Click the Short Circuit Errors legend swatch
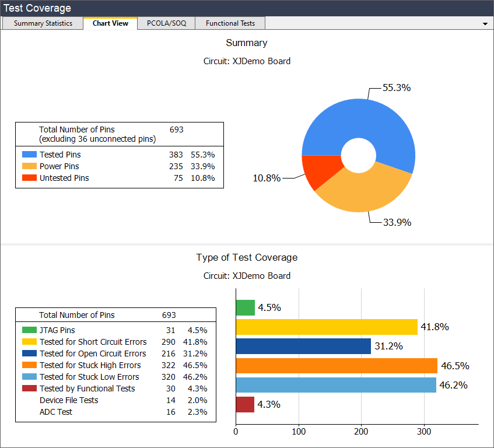Image resolution: width=494 pixels, height=448 pixels. [x=29, y=342]
